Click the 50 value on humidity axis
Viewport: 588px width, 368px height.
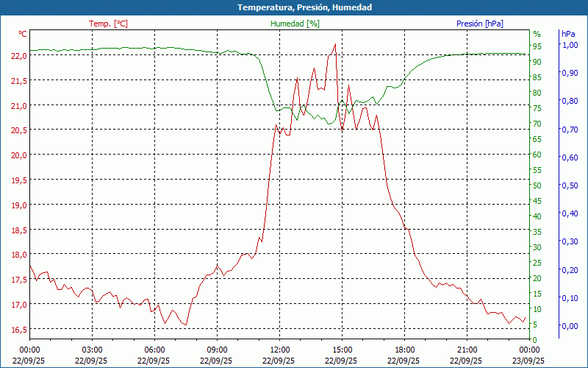coord(537,185)
